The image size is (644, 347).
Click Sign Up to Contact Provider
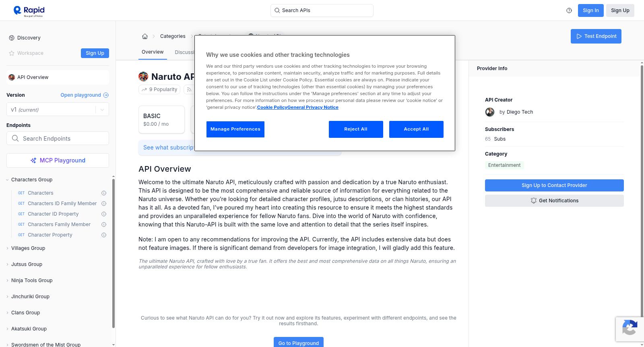pyautogui.click(x=554, y=185)
